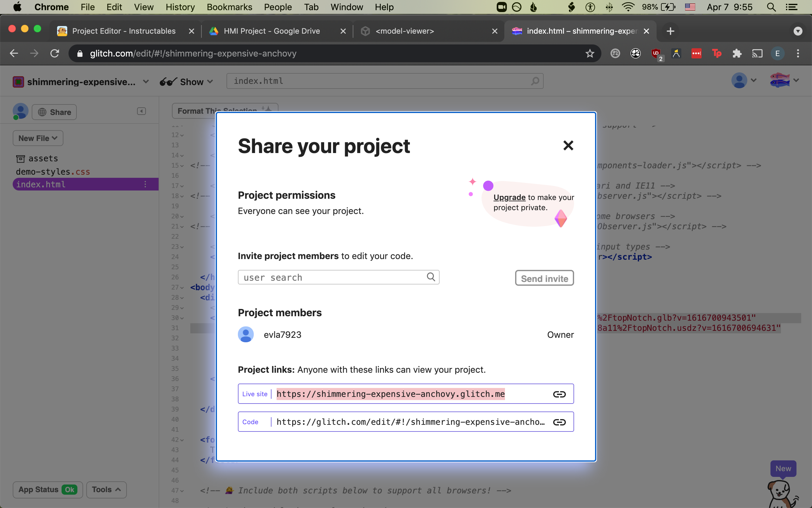Open the View menu

click(x=144, y=7)
